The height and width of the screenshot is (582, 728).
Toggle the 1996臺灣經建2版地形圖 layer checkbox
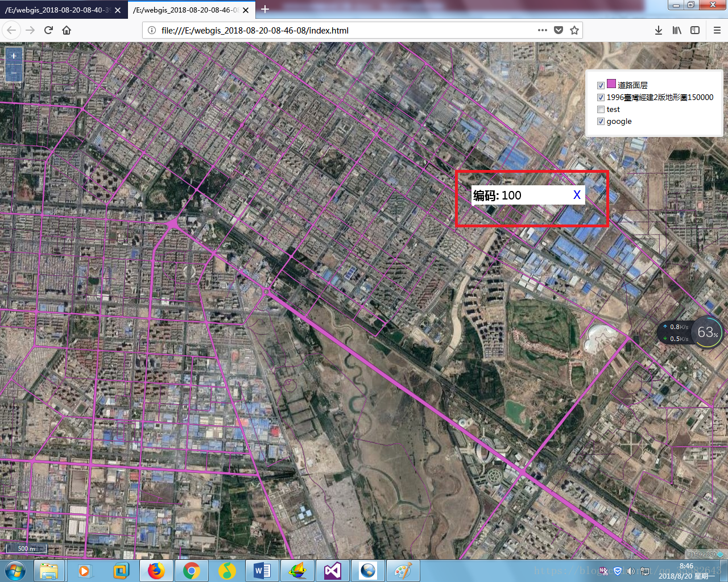point(601,97)
